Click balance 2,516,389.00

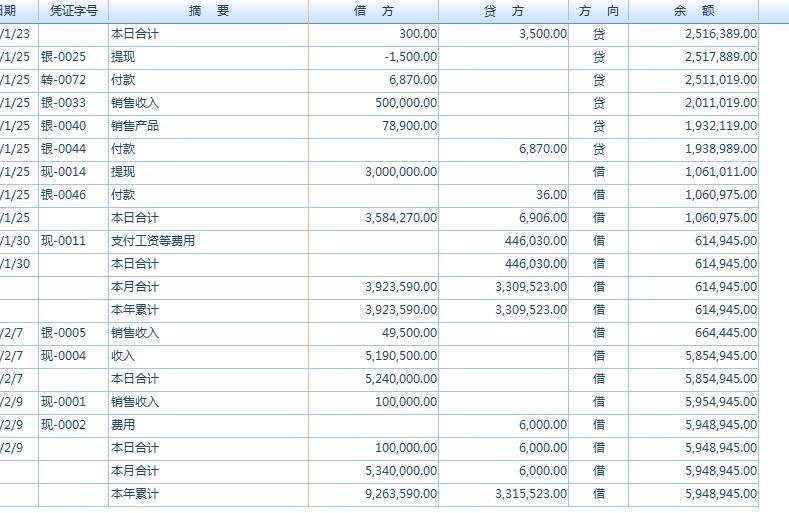(721, 34)
